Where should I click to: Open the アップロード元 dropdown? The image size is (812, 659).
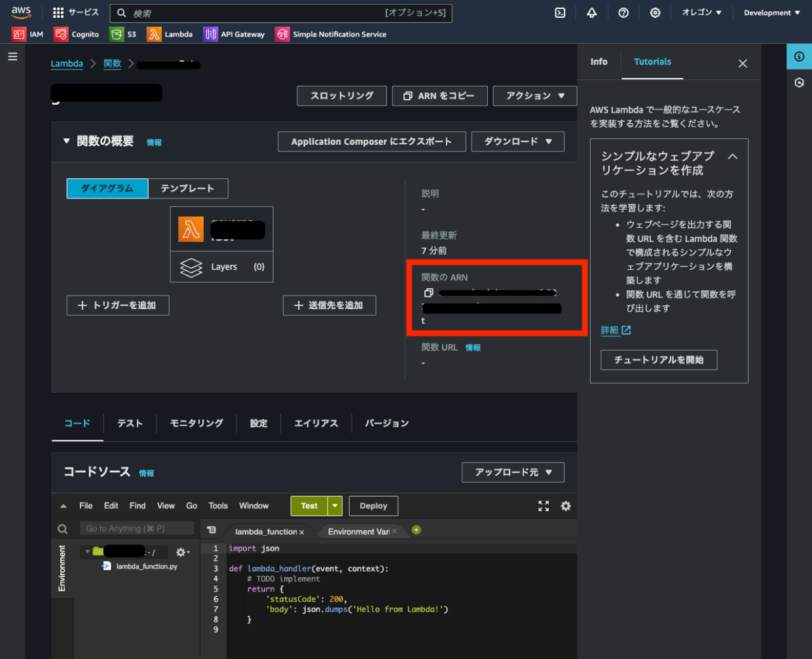pos(513,472)
